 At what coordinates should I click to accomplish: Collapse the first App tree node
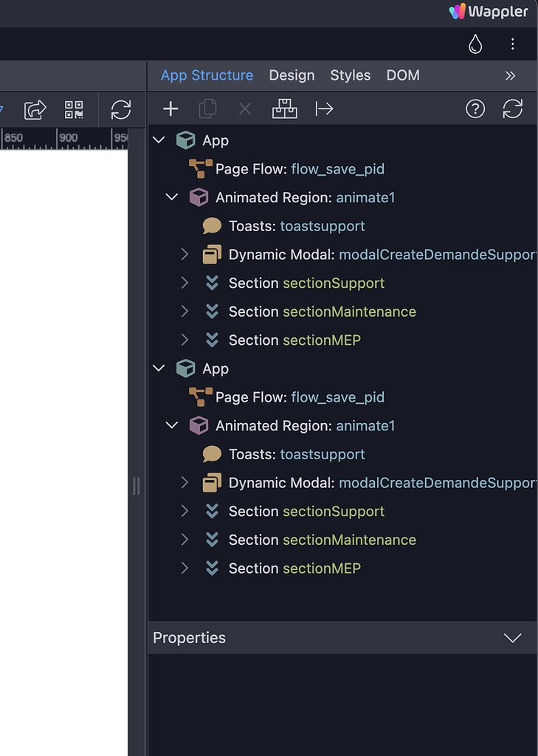[x=158, y=140]
